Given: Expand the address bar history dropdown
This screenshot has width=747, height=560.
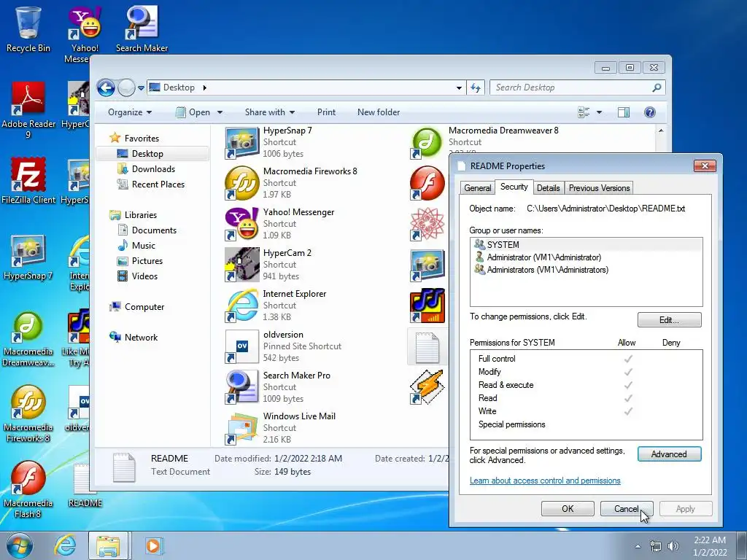Looking at the screenshot, I should click(x=459, y=88).
